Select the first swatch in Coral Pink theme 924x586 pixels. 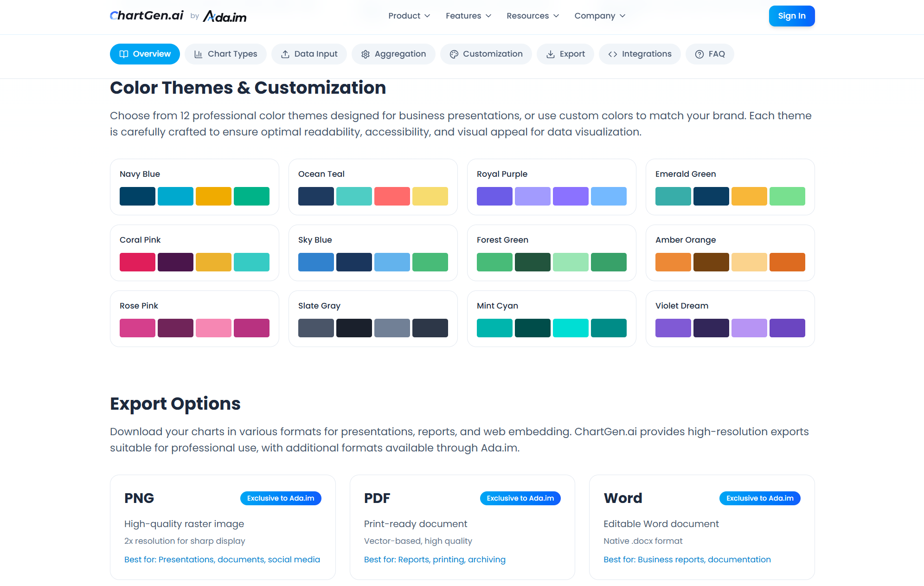point(137,262)
